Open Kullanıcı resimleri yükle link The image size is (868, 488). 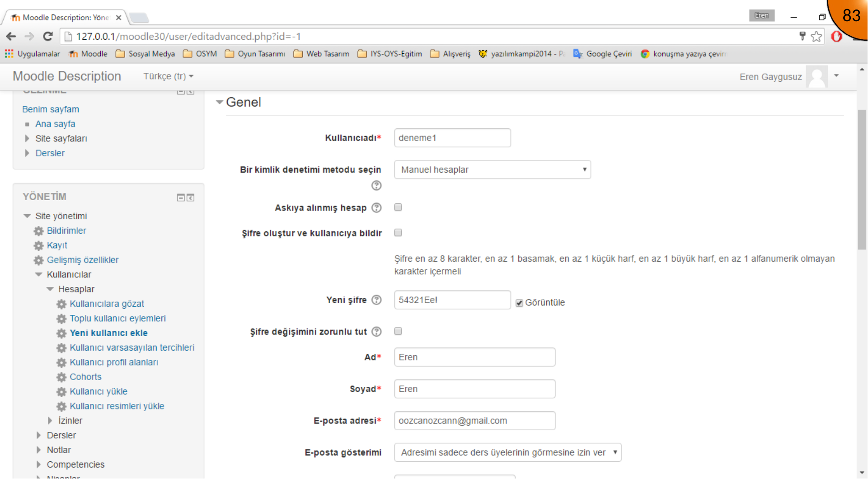(117, 406)
